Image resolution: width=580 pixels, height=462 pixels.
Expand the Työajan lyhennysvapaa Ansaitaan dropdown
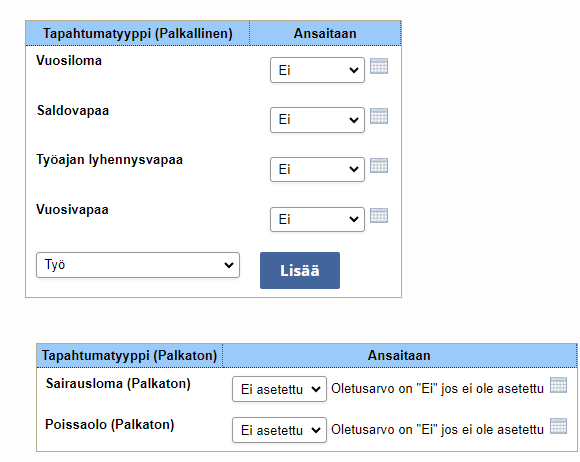[x=317, y=169]
